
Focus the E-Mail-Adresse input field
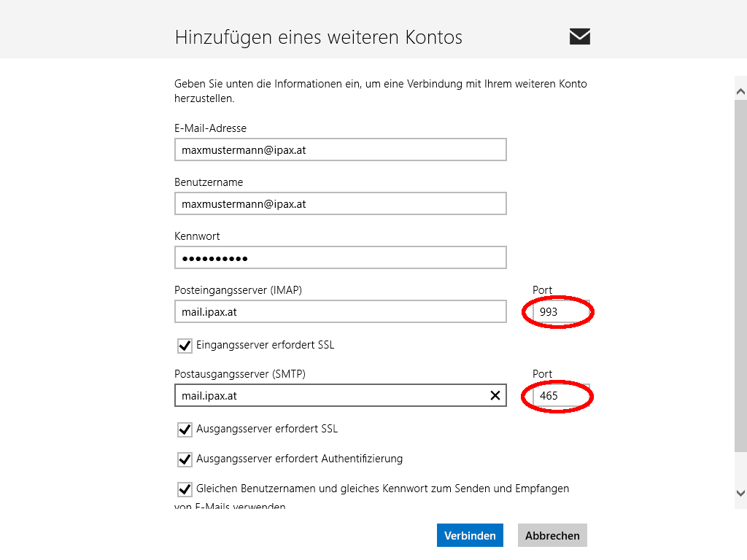click(340, 150)
